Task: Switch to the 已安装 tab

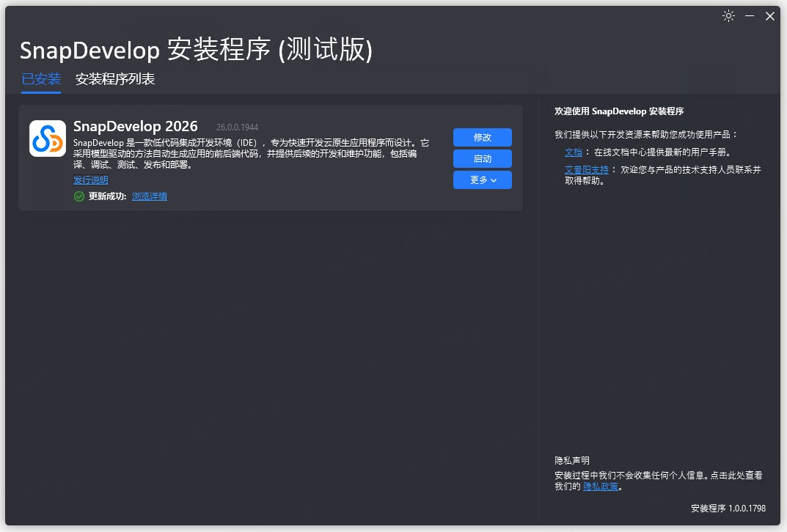Action: point(41,78)
